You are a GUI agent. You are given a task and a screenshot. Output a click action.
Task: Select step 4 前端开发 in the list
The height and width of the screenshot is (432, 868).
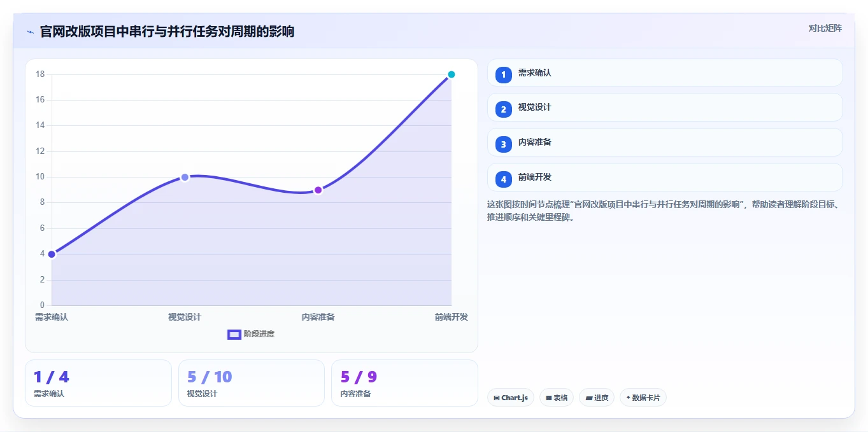click(665, 178)
